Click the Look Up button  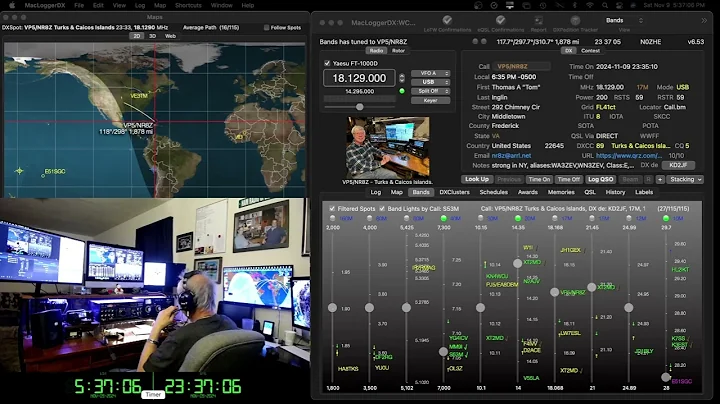[477, 180]
